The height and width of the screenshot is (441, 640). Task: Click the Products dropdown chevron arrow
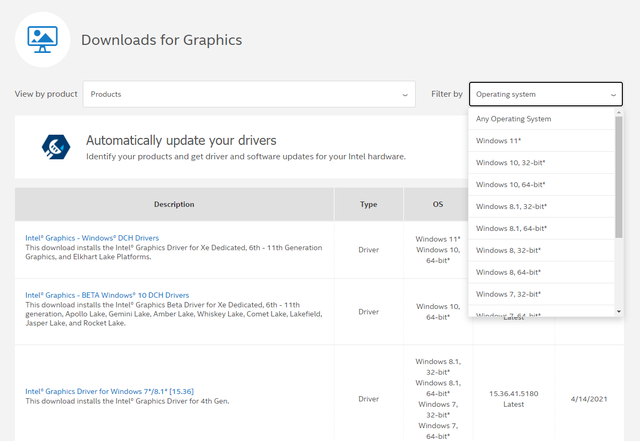(404, 95)
